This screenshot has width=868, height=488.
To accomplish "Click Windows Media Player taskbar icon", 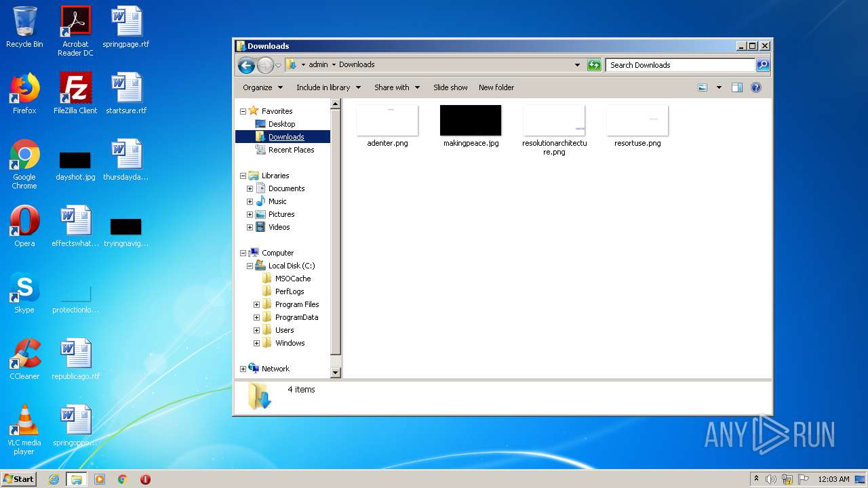I will pos(100,479).
